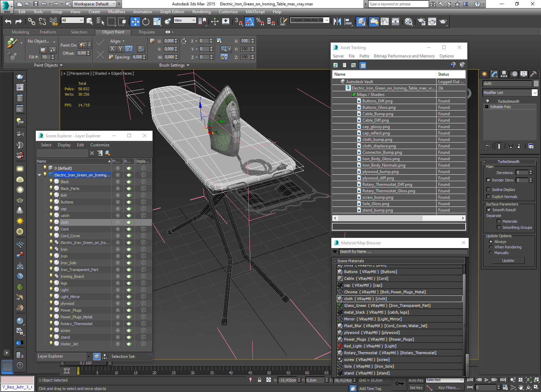The width and height of the screenshot is (541, 392).
Task: Toggle Angle Snap in main toolbar
Action: [249, 22]
